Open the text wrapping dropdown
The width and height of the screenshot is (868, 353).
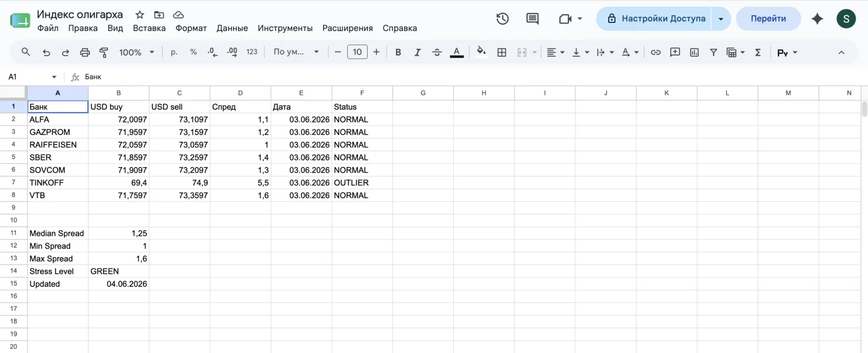tap(604, 52)
